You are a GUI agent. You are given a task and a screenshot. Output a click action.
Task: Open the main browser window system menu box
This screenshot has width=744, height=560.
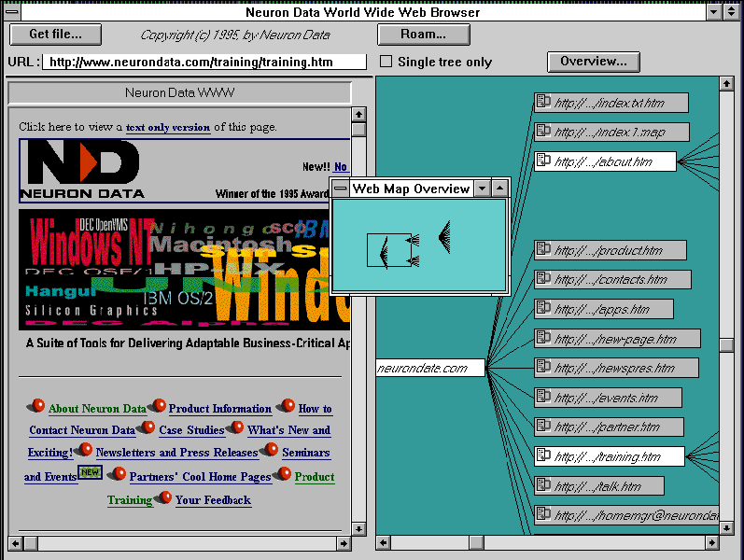point(12,11)
